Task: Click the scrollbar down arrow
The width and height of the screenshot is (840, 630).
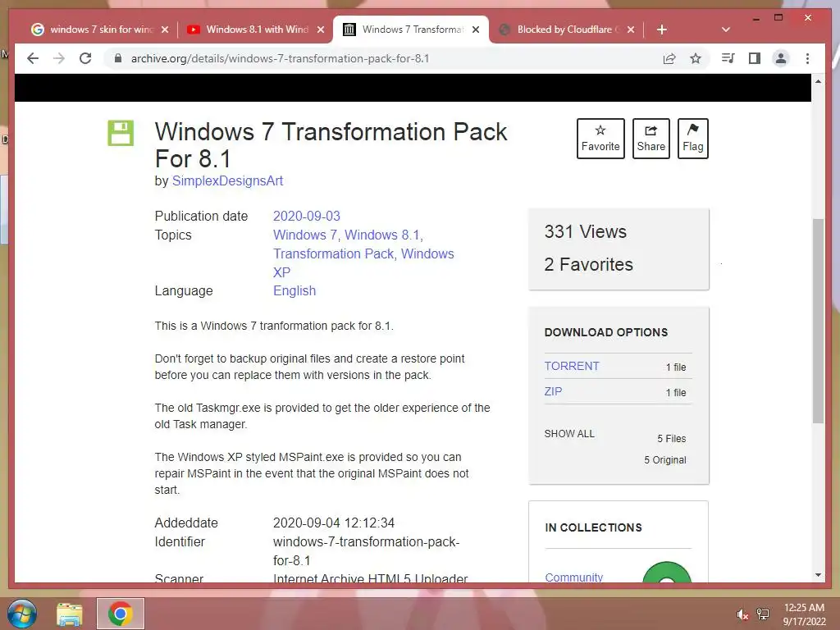Action: [818, 575]
